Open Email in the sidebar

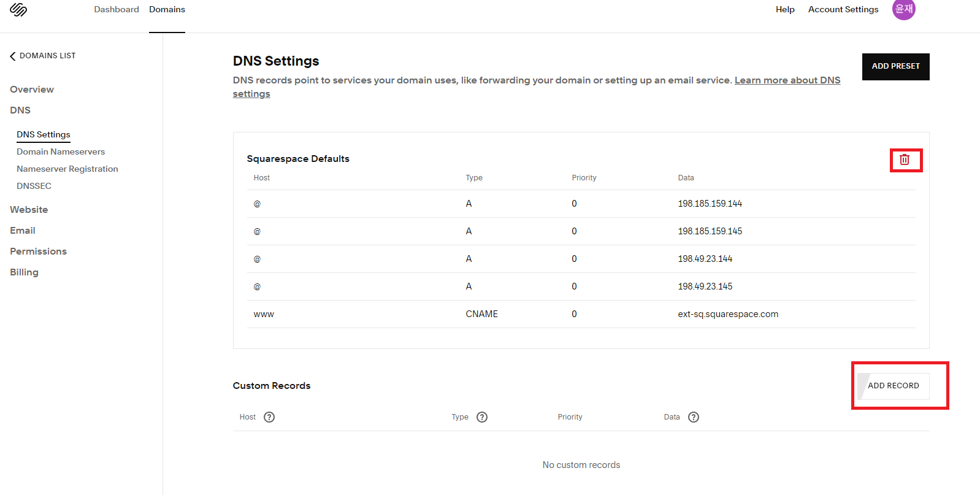click(x=23, y=231)
